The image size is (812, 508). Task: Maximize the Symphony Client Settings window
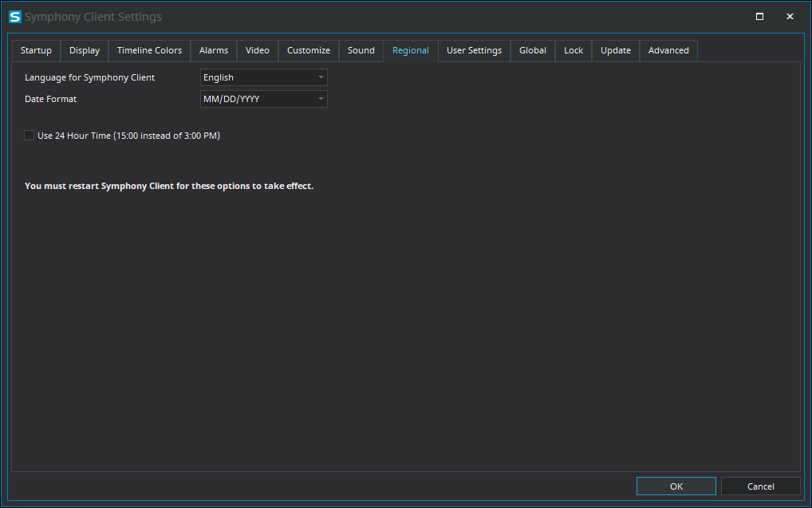759,17
